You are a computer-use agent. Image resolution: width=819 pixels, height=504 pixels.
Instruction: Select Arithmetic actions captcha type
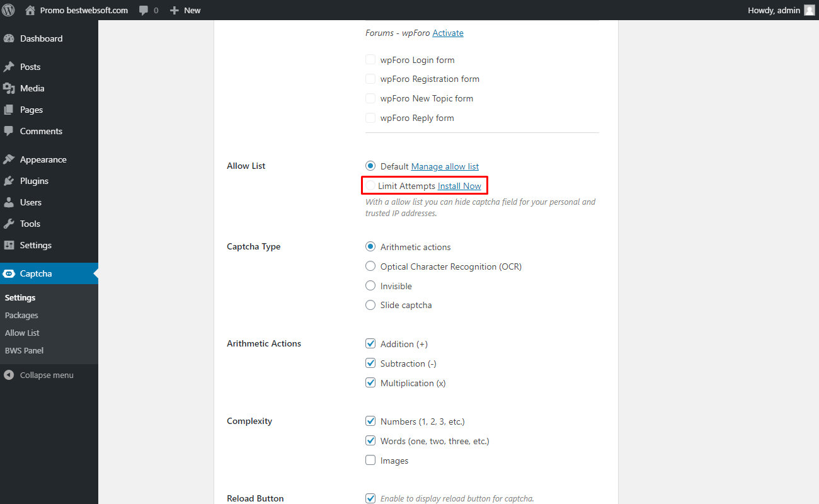[x=370, y=247]
